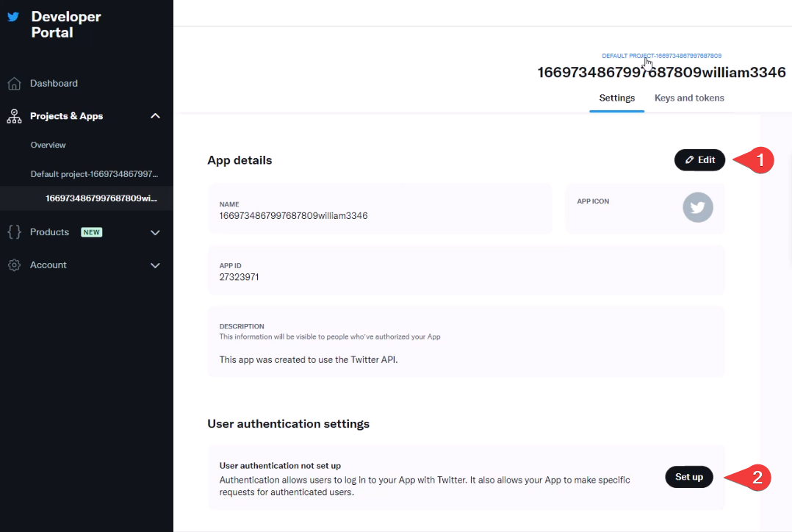792x532 pixels.
Task: Expand the Products section chevron
Action: click(x=155, y=232)
